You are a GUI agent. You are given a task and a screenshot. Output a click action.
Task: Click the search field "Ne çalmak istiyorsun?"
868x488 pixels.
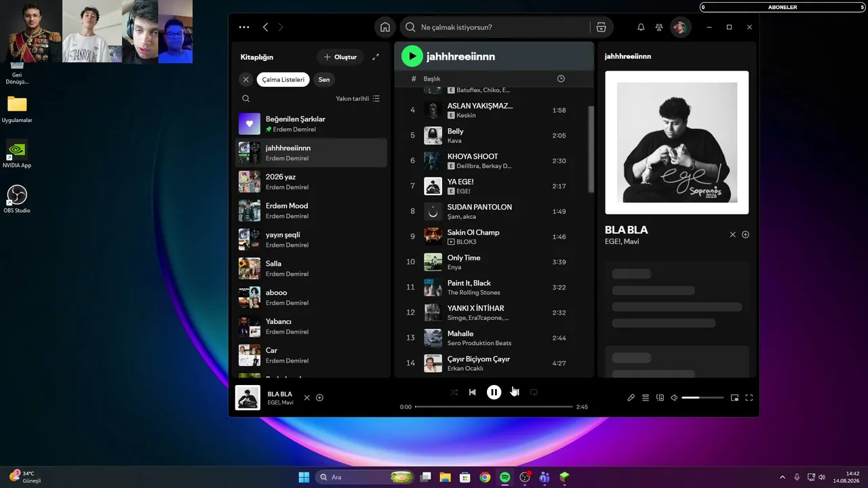pyautogui.click(x=498, y=27)
